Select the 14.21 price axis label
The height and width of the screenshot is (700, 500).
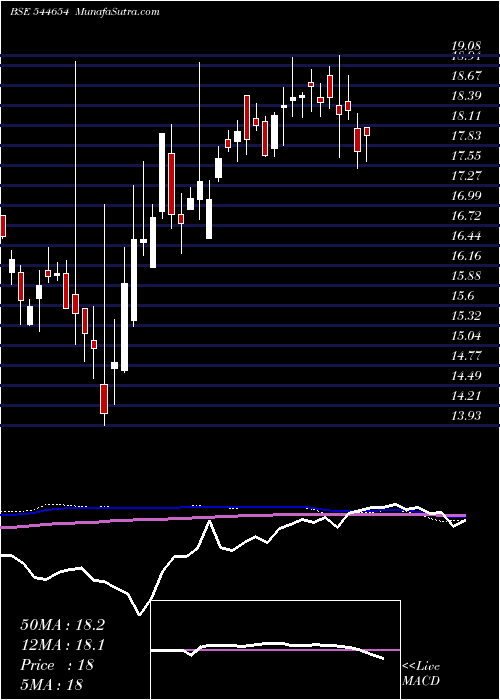466,396
